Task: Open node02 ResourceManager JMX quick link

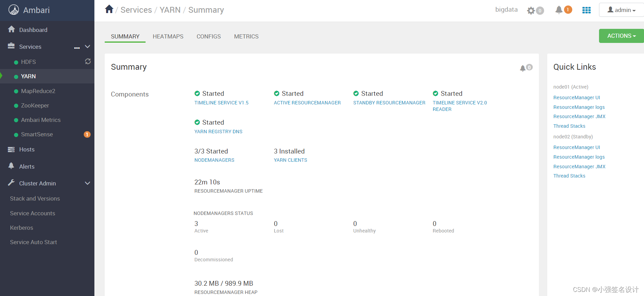Action: [579, 167]
